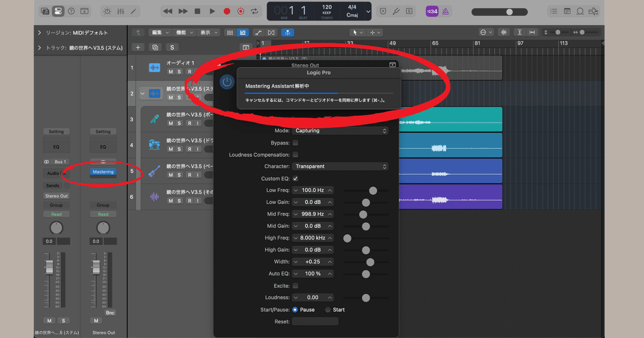Toggle the Flex button in tracks toolbar
Screen dimensions: 644x338
pos(272,32)
